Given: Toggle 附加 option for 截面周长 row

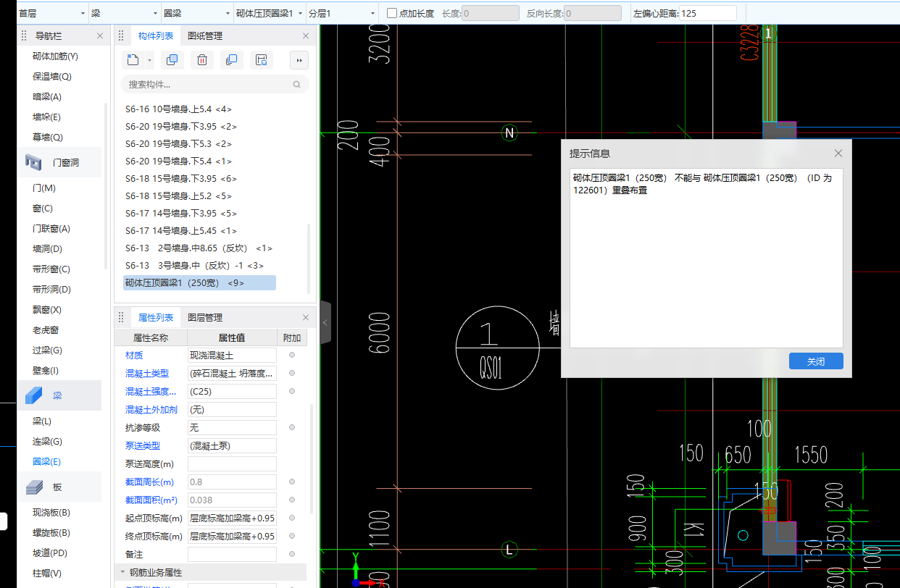Looking at the screenshot, I should (292, 482).
